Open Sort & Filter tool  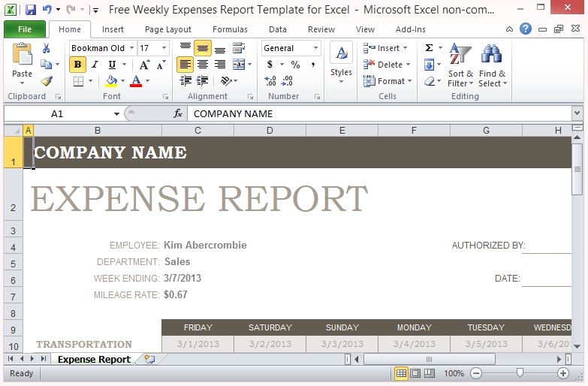click(460, 65)
